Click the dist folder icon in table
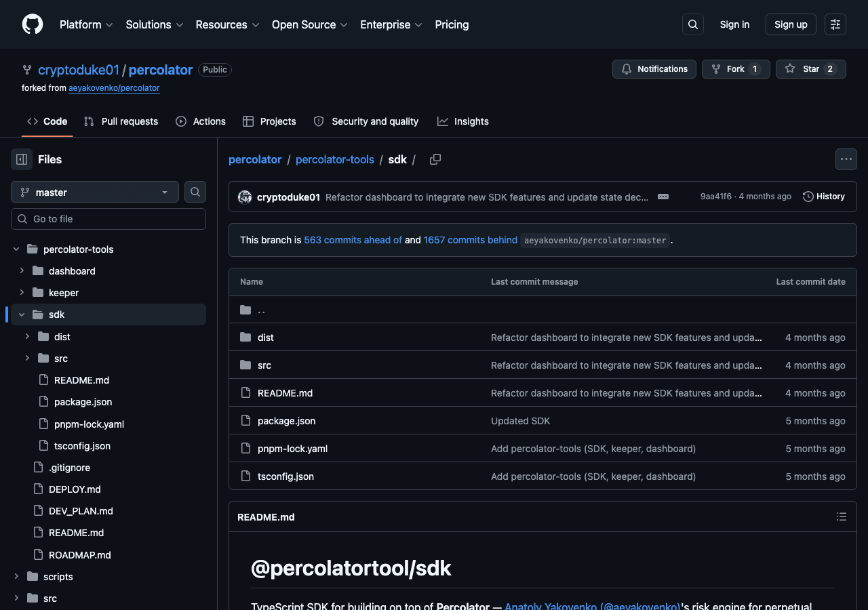868x610 pixels. 245,338
